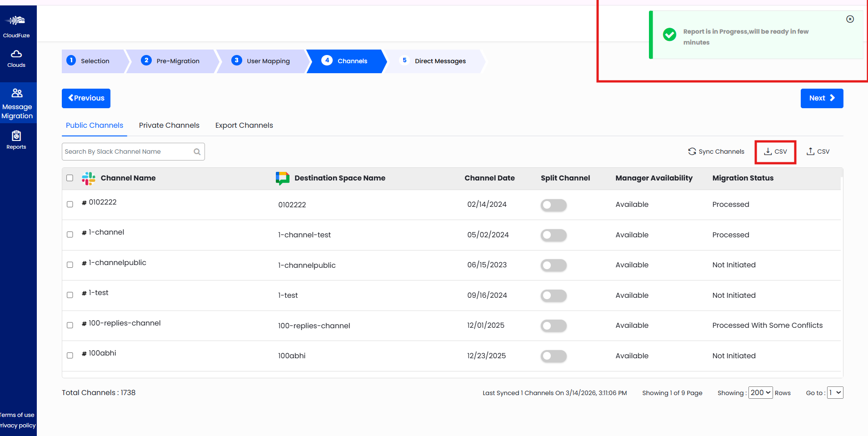Click the Channel Date column header
The width and height of the screenshot is (868, 436).
point(489,178)
